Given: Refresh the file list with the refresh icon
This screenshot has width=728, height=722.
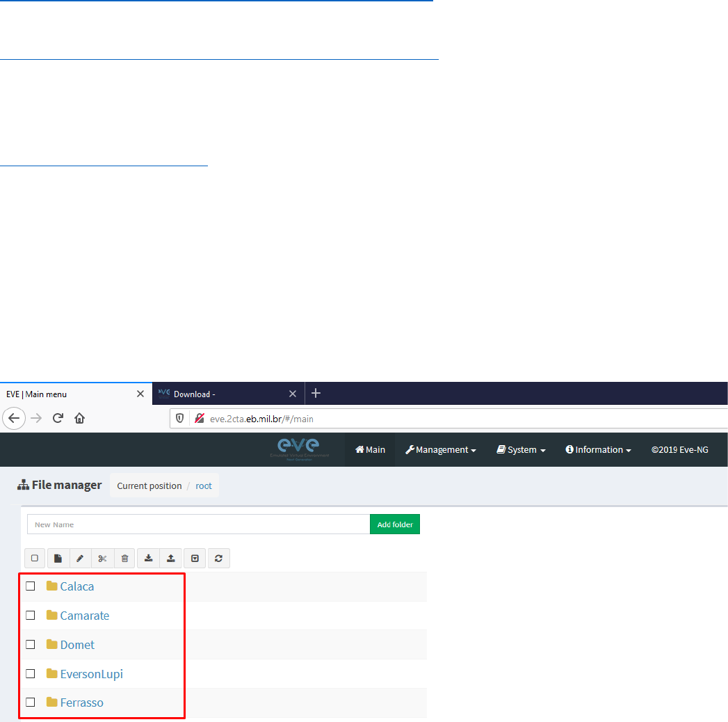Looking at the screenshot, I should 218,558.
